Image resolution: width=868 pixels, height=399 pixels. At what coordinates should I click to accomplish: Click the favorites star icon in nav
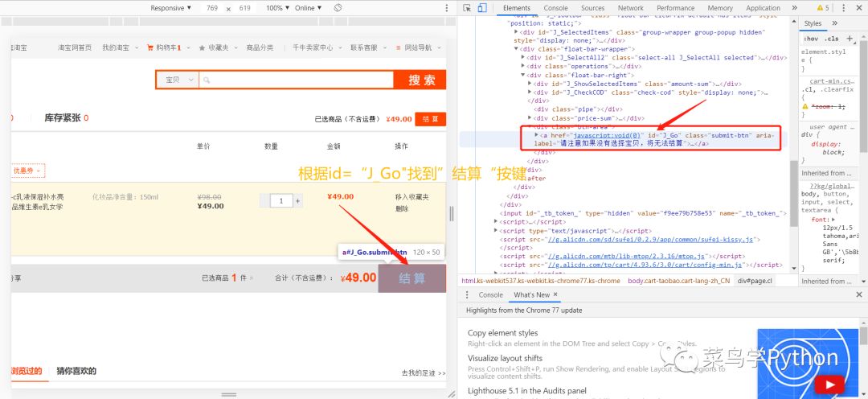pos(202,47)
